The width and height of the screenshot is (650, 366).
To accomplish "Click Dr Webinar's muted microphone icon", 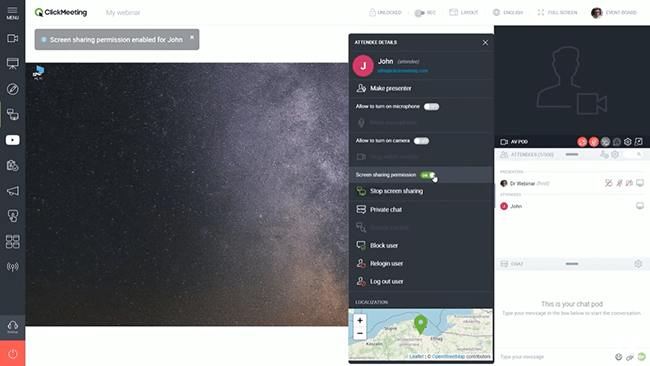I will [619, 183].
